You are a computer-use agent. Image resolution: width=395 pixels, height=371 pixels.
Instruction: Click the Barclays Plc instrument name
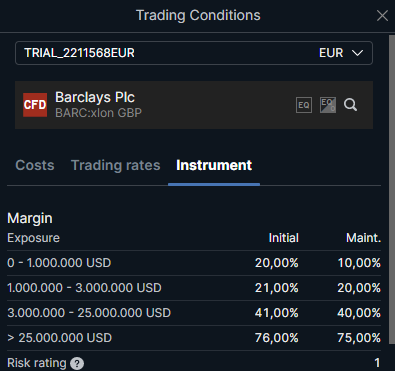(x=95, y=97)
